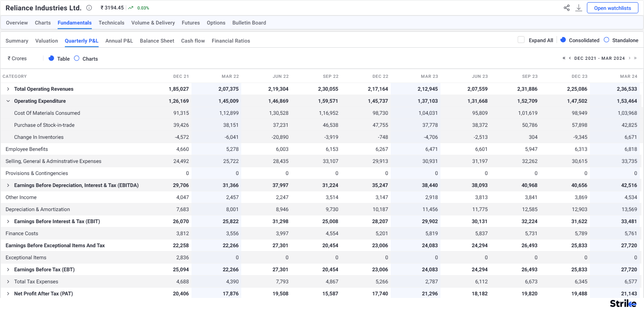Image resolution: width=644 pixels, height=313 pixels.
Task: Click Change In Inventories row label
Action: pos(39,137)
